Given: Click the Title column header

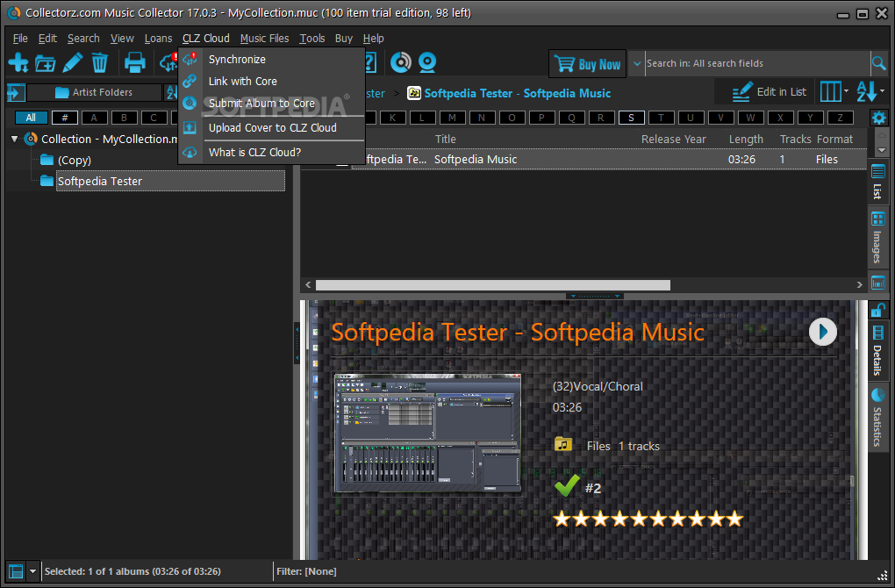Looking at the screenshot, I should point(445,140).
